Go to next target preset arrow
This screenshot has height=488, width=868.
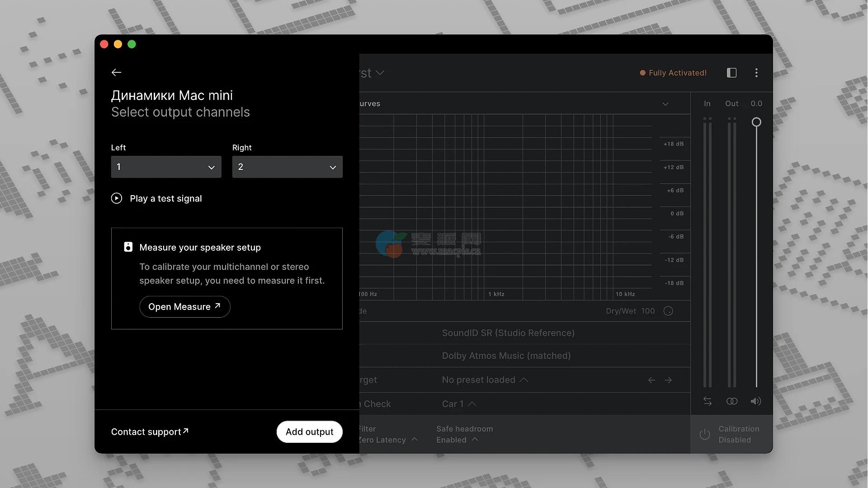(x=668, y=380)
